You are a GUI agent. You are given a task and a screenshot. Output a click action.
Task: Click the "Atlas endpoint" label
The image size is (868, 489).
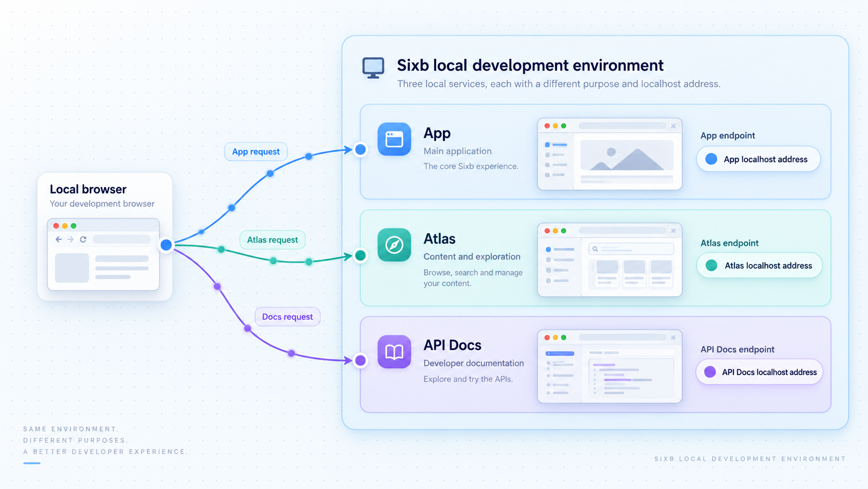(729, 243)
